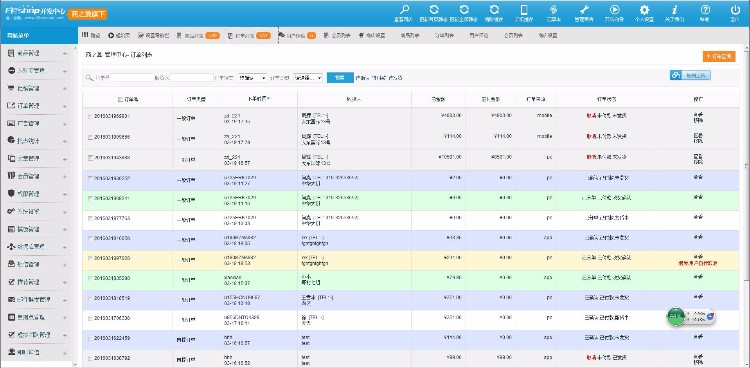The height and width of the screenshot is (368, 750).
Task: Click the circled play icon in top toolbar
Action: tap(615, 10)
